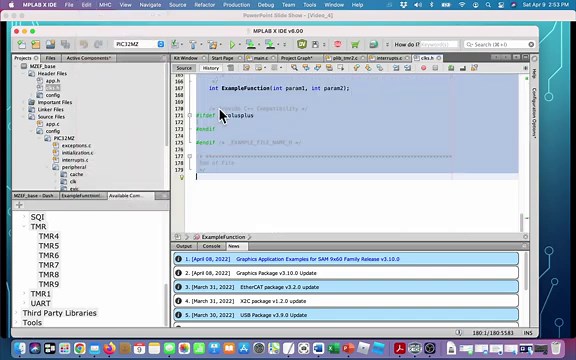Click the ExampleFunction breadcrumb item

click(x=223, y=237)
